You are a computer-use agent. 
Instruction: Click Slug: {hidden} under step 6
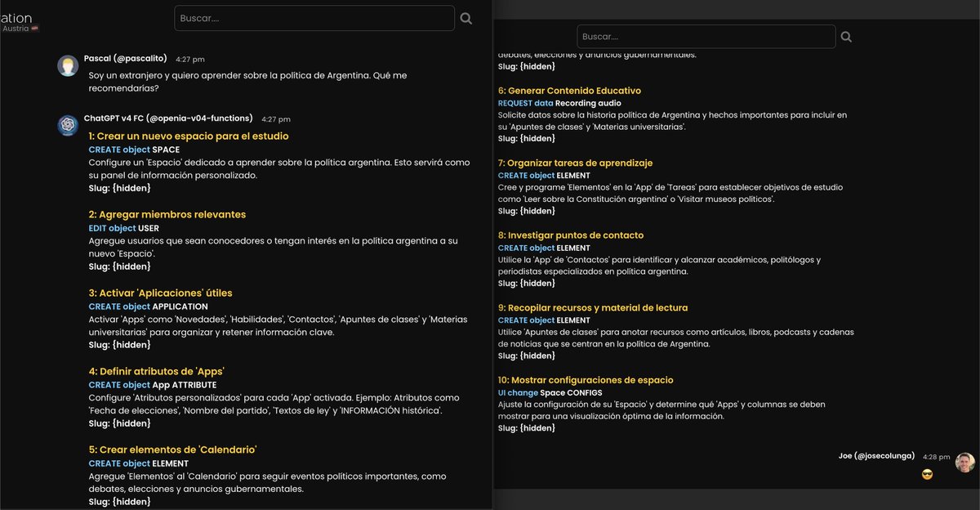pos(527,139)
